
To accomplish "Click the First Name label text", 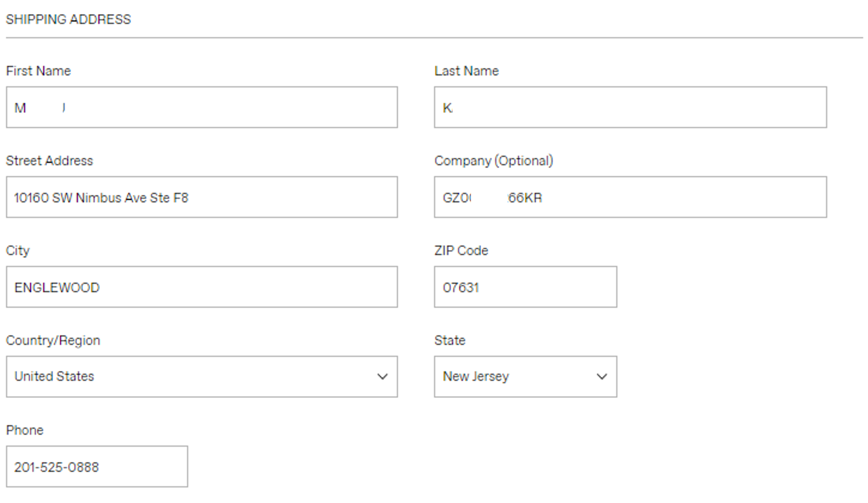I will (x=38, y=71).
